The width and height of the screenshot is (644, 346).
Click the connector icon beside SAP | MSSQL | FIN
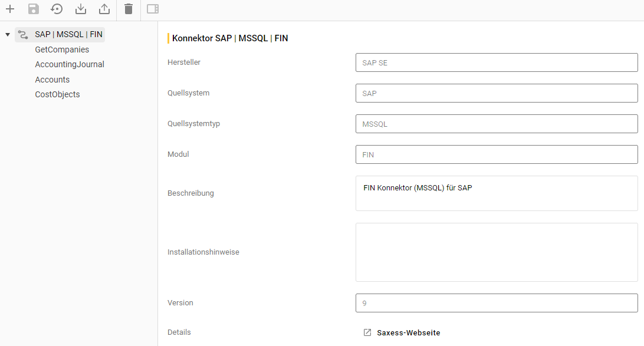(23, 35)
